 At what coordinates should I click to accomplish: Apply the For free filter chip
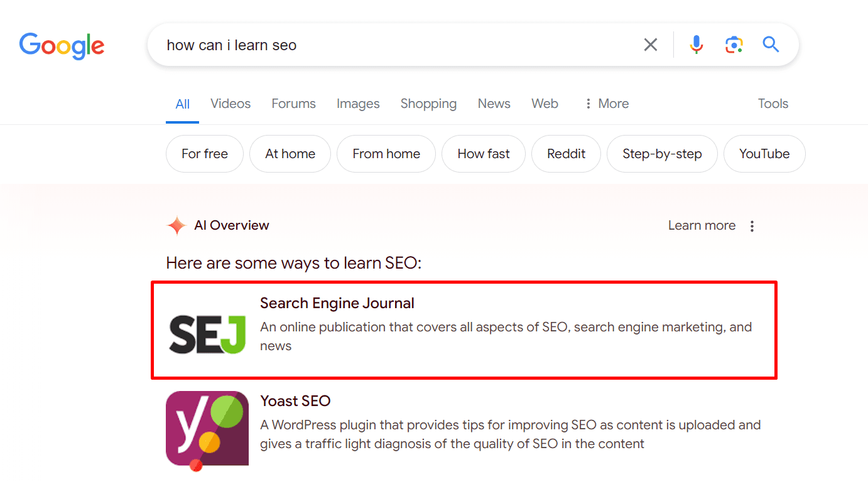pos(205,154)
